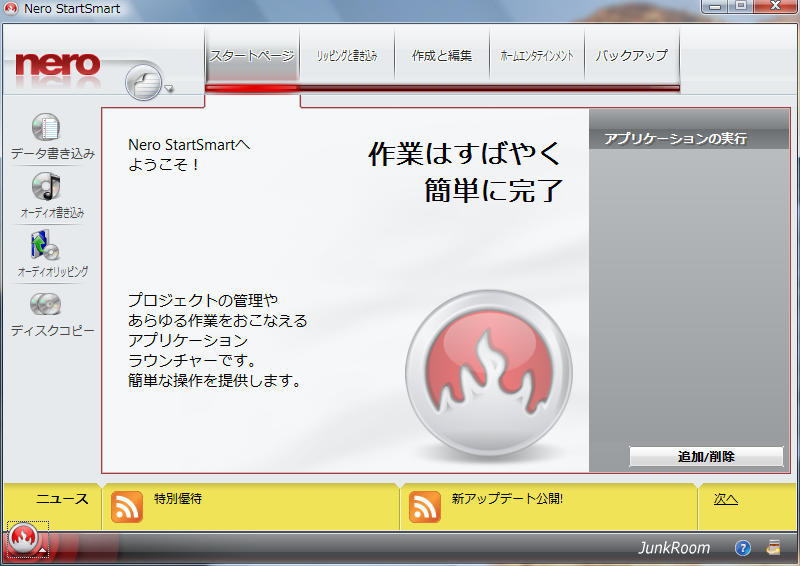
Task: Select the 作成と編集 tab
Action: click(442, 55)
